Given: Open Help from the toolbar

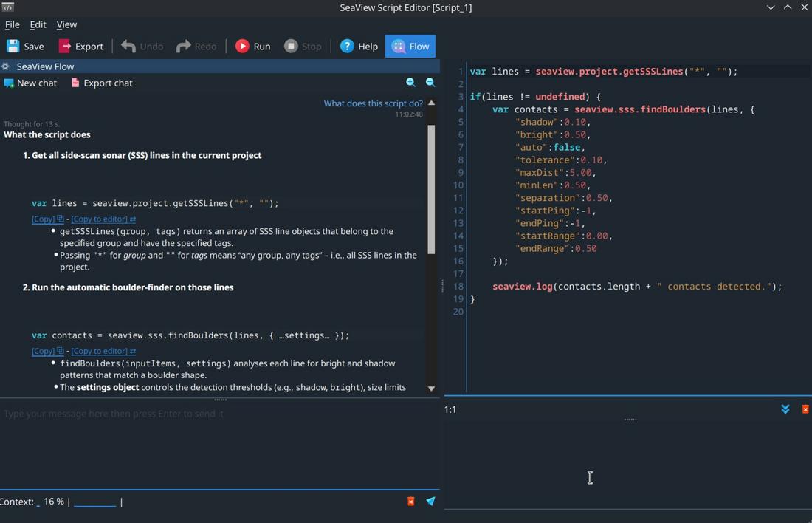Looking at the screenshot, I should [x=359, y=46].
